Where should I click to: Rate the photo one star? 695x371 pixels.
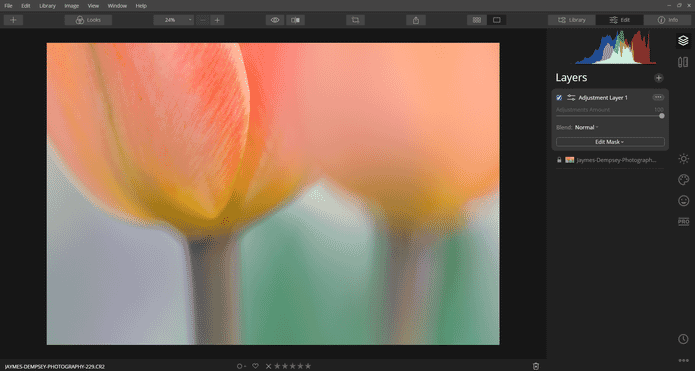(277, 366)
